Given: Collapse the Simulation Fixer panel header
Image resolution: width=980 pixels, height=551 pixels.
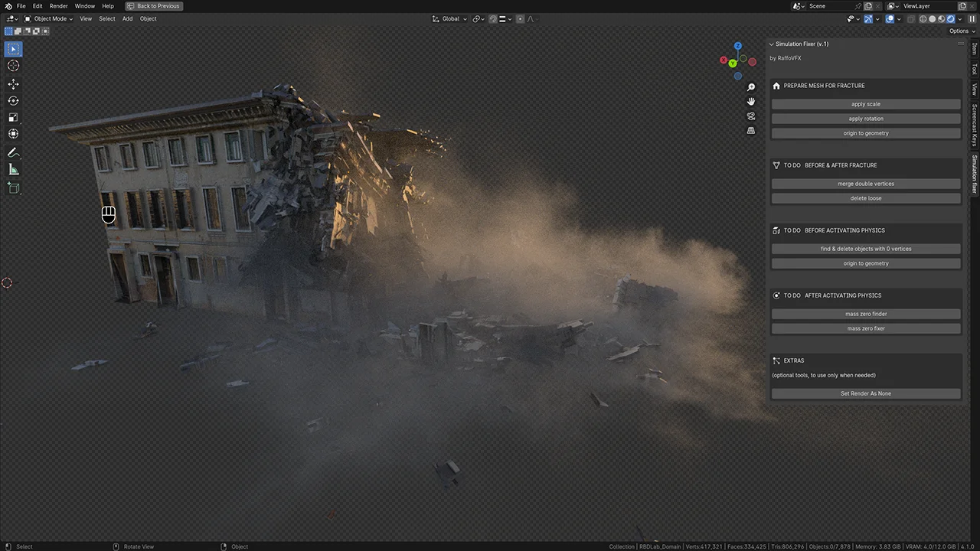Looking at the screenshot, I should click(x=801, y=44).
